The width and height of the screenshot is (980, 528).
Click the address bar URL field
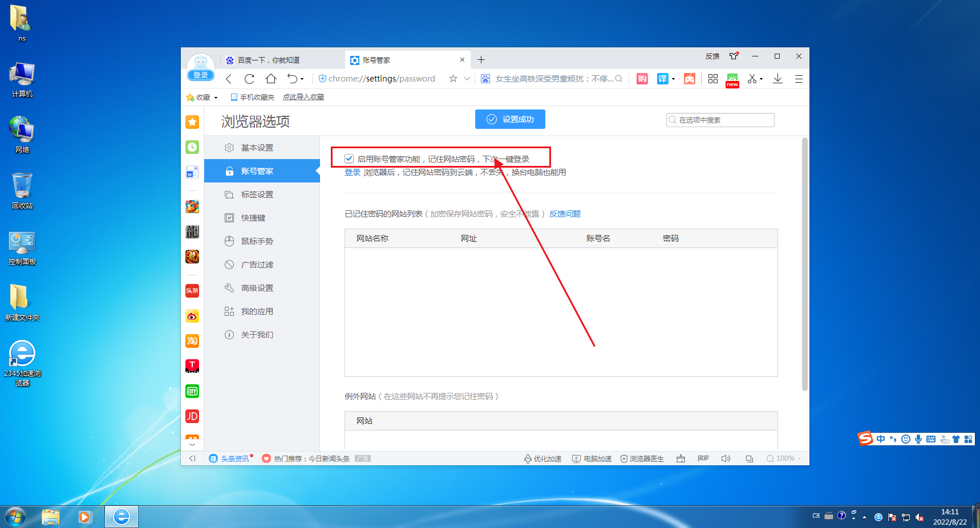click(x=382, y=79)
